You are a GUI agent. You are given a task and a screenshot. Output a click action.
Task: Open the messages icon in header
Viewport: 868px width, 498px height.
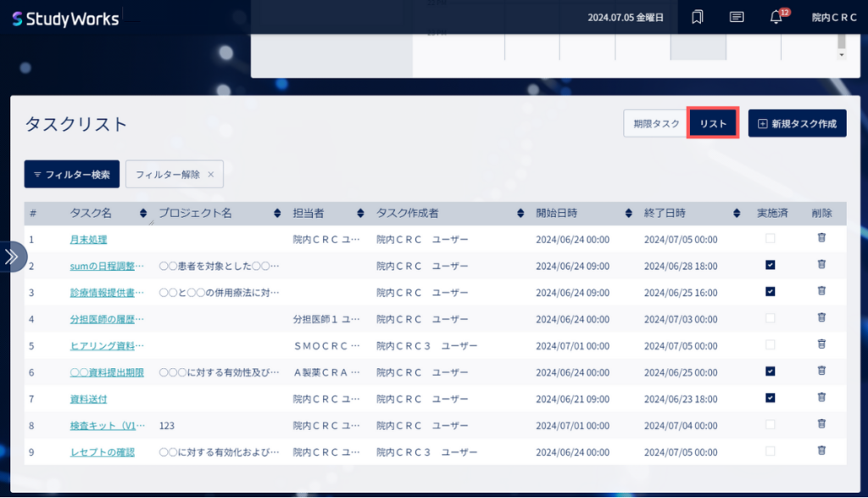click(x=737, y=17)
